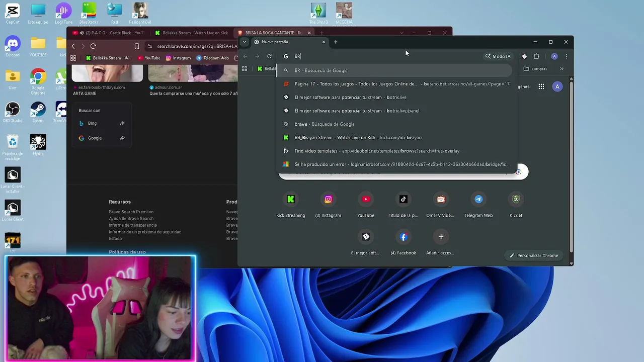Open the Papelera de reciclaje icon
Viewport: 644px width, 362px height.
[x=13, y=147]
